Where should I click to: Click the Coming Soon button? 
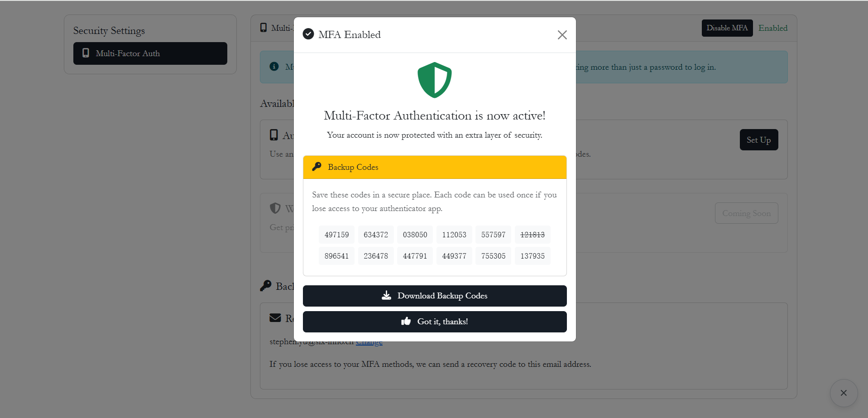click(747, 213)
